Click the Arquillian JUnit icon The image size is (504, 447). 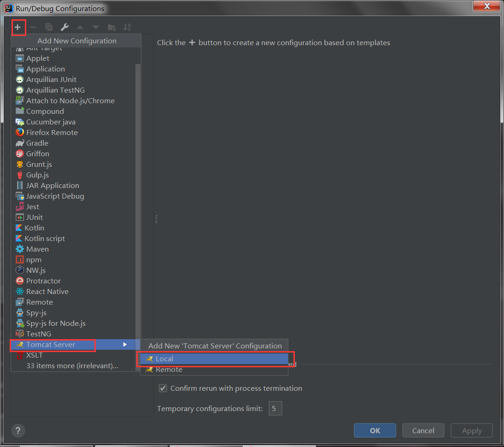(x=20, y=80)
